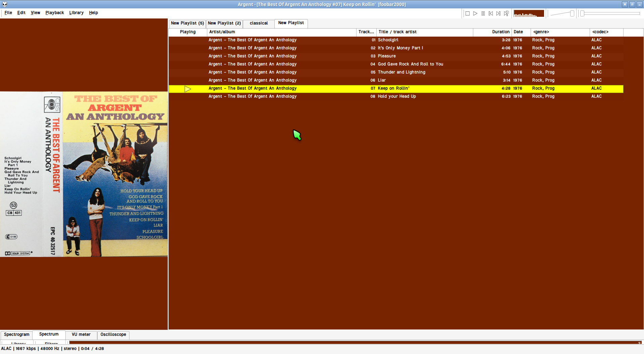Sort by Track number column header
Image resolution: width=644 pixels, height=354 pixels.
(366, 32)
